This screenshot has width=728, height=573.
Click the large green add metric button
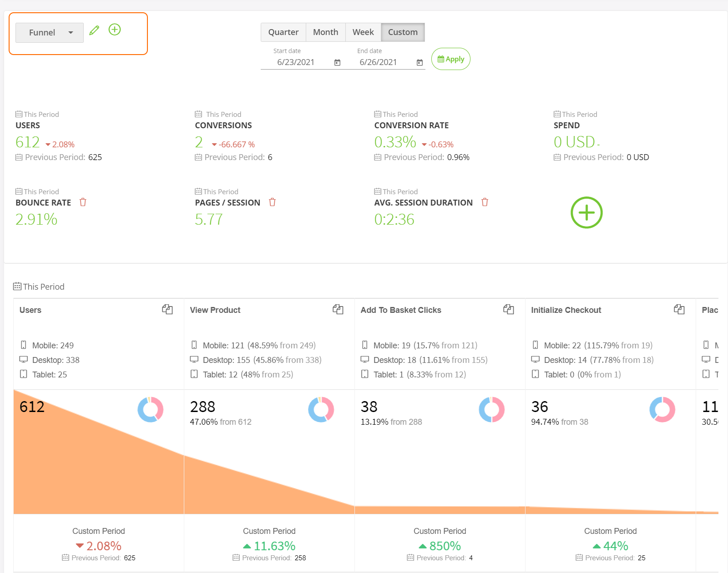(586, 212)
